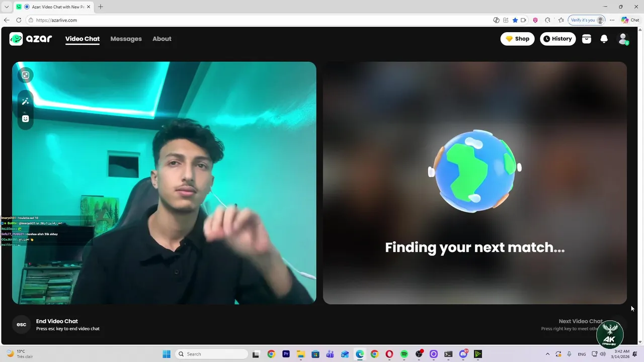This screenshot has height=362, width=644.
Task: Open match History
Action: click(x=558, y=39)
